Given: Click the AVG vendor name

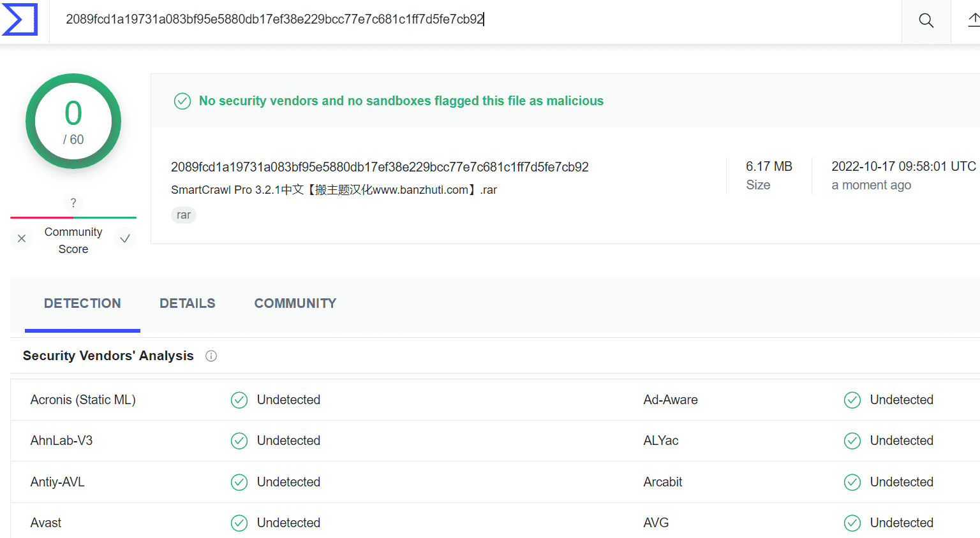Looking at the screenshot, I should pos(656,523).
